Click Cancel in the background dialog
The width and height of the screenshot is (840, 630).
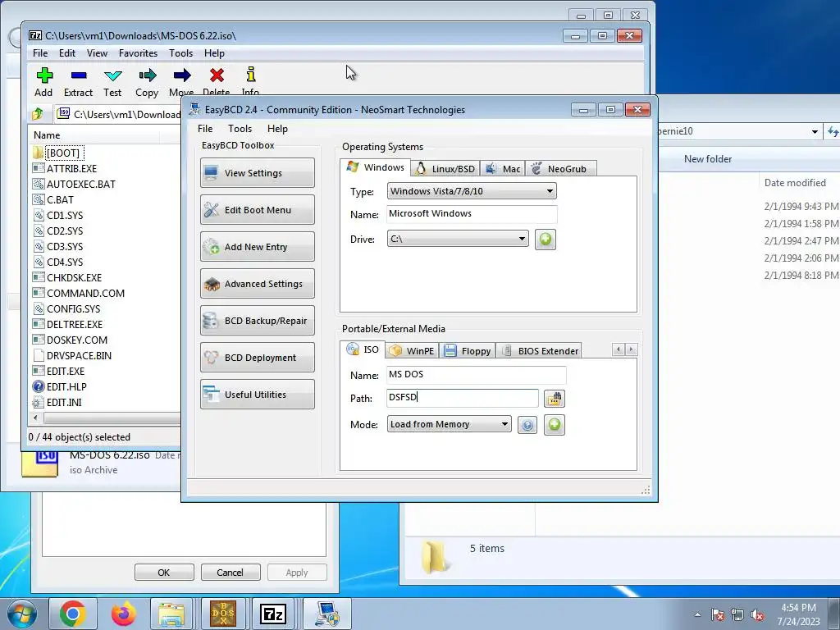coord(230,572)
